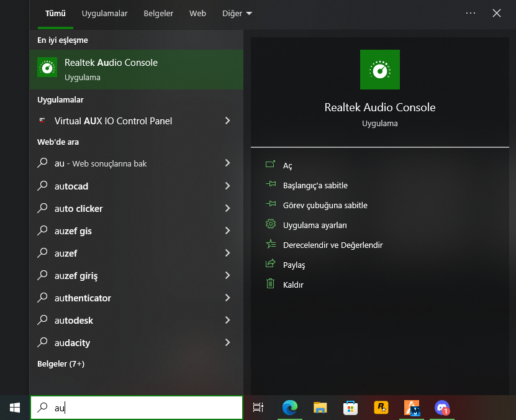516x420 pixels.
Task: Select Başlangıç'a sabitle option
Action: 315,186
